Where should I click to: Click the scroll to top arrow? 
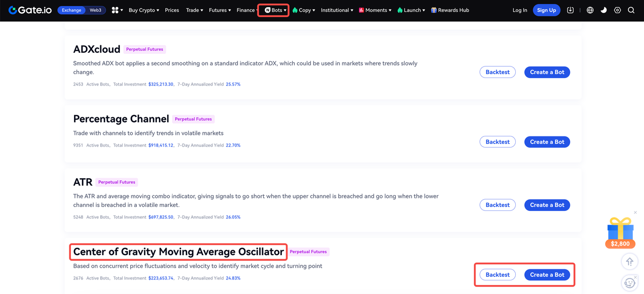[629, 262]
